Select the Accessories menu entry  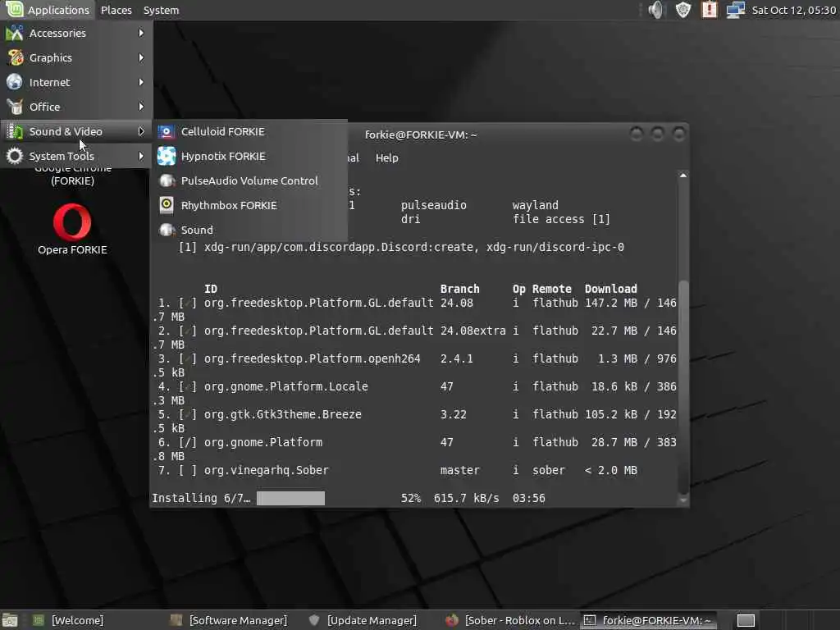(76, 33)
